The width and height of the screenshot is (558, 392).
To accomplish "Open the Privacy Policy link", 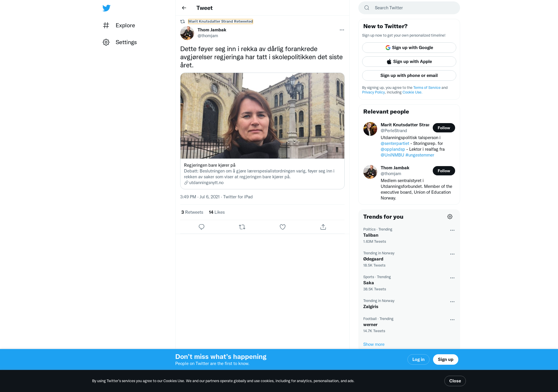I will point(373,92).
